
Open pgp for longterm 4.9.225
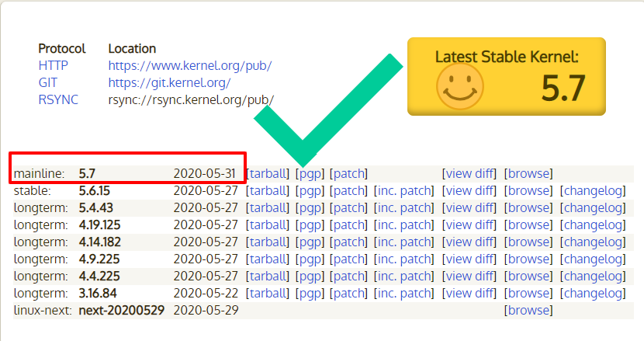click(x=310, y=259)
